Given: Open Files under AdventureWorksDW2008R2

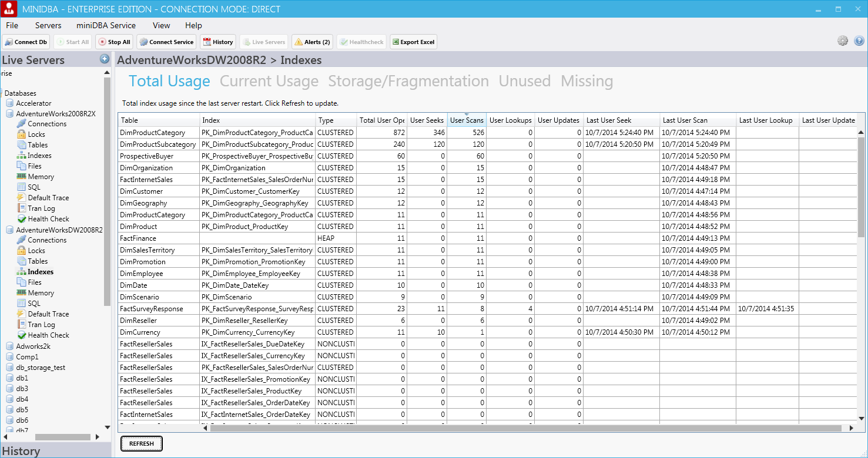Looking at the screenshot, I should coord(35,282).
